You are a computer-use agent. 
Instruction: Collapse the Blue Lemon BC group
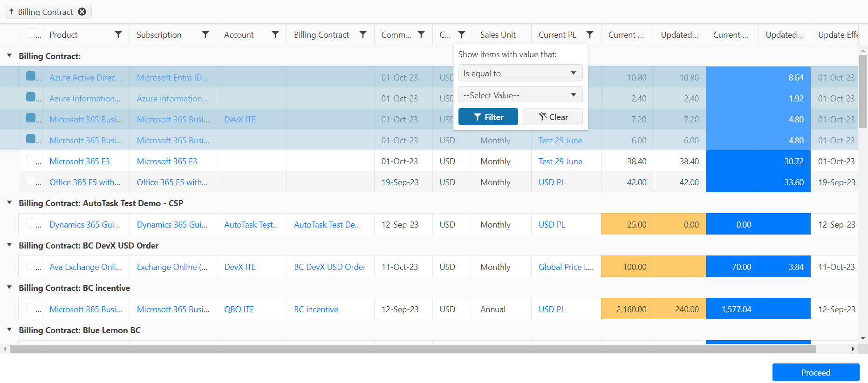9,329
